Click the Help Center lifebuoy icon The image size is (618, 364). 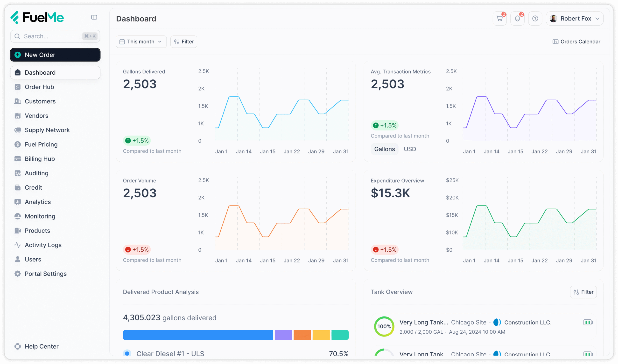18,346
